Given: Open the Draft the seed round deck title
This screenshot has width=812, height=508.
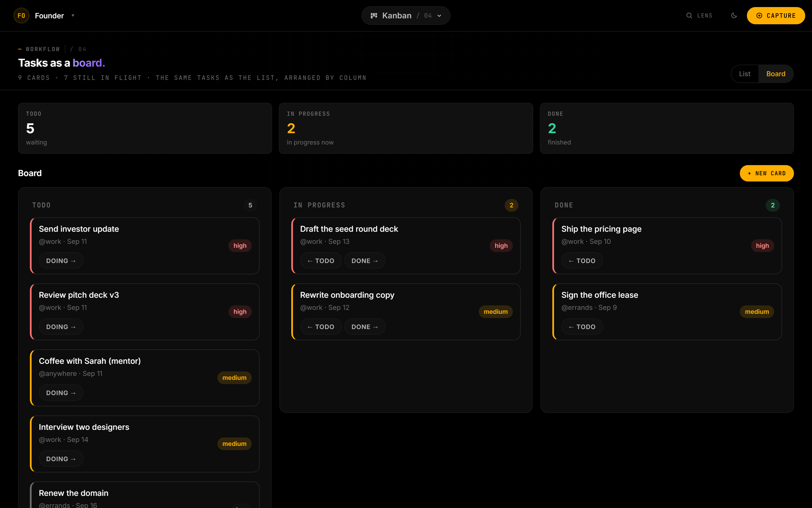Looking at the screenshot, I should pos(349,229).
